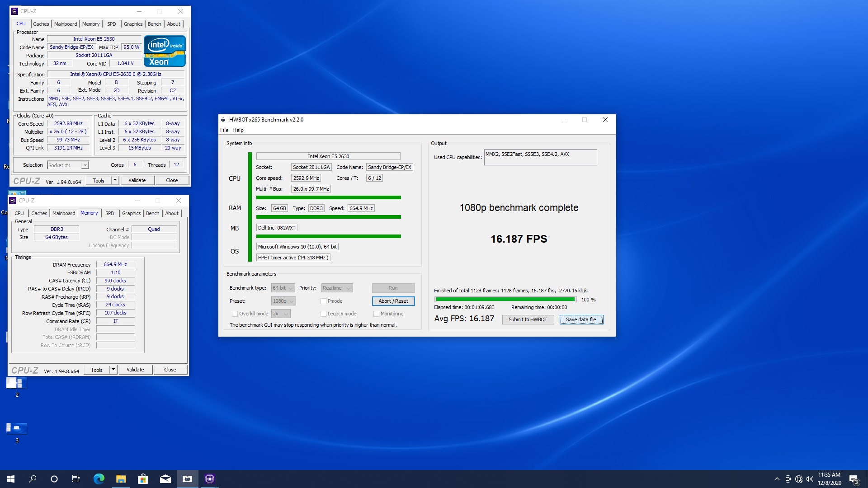Open the Priority Realtime dropdown

coord(337,288)
